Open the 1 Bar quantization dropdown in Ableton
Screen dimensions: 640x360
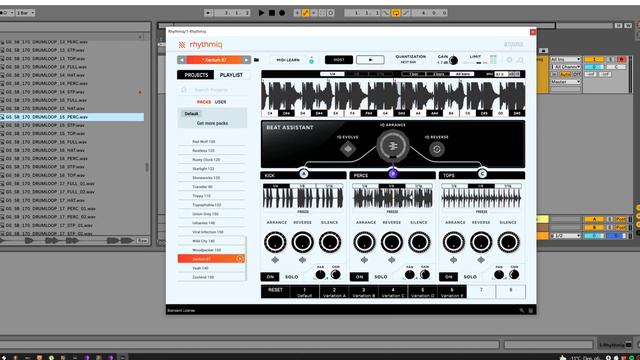[x=25, y=13]
